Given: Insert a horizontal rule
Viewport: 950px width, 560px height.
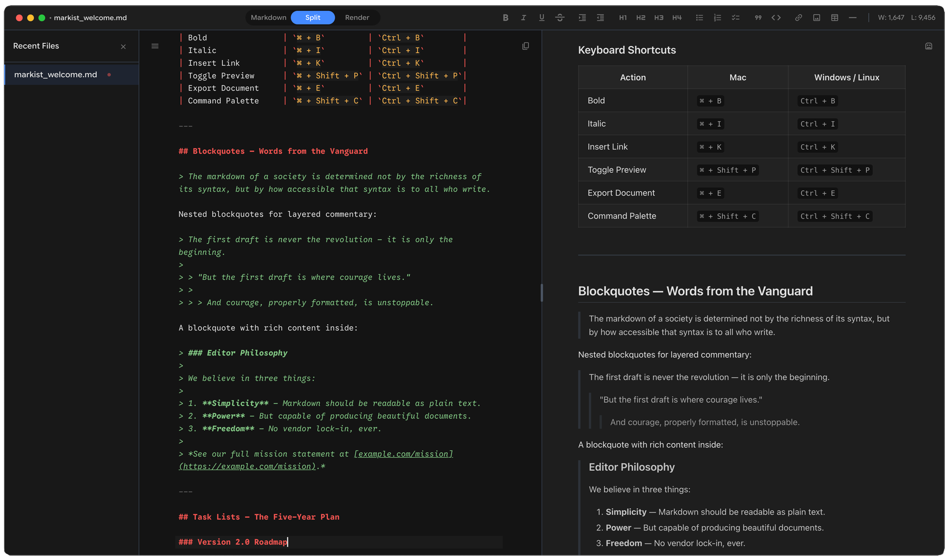Looking at the screenshot, I should click(853, 18).
